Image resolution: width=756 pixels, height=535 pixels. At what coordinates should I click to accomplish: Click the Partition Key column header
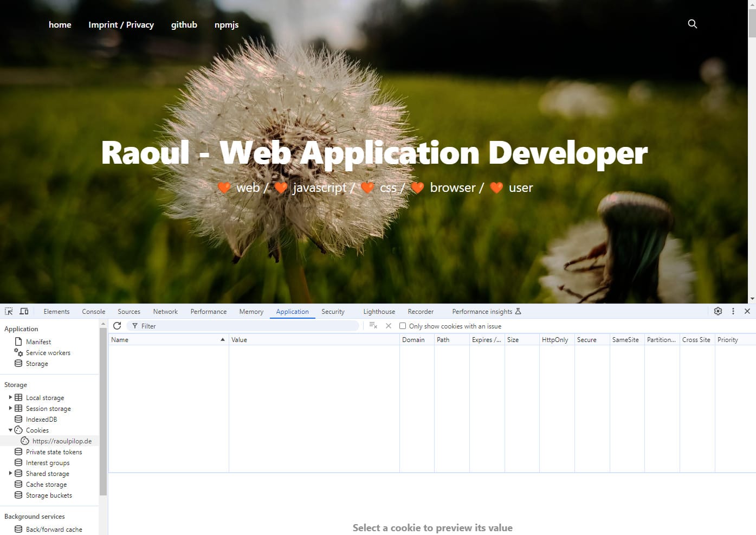(x=662, y=339)
